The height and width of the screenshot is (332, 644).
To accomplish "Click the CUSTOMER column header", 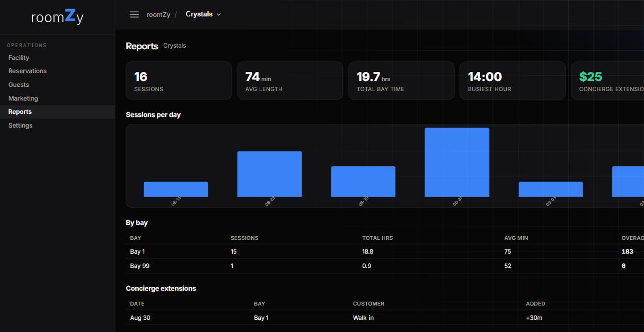I will click(x=369, y=304).
